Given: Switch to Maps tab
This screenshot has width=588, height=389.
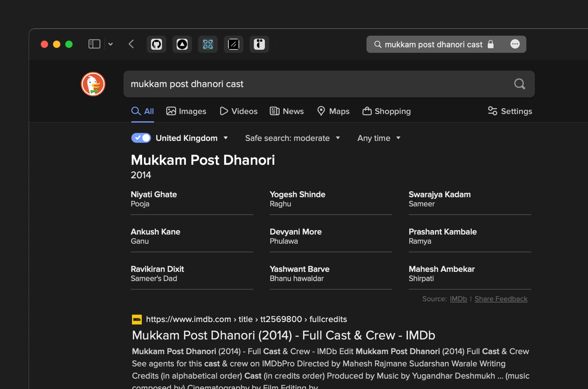Looking at the screenshot, I should point(333,111).
